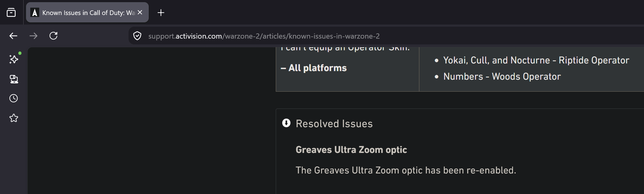Click the re-enabled optic description text
The image size is (644, 194).
[406, 170]
